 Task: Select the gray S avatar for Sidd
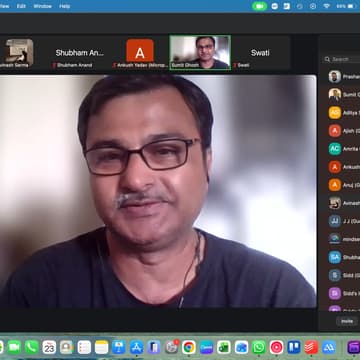[x=335, y=275]
